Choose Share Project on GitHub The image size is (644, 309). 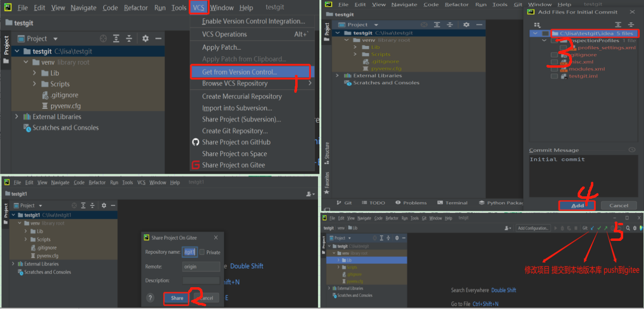(x=236, y=142)
